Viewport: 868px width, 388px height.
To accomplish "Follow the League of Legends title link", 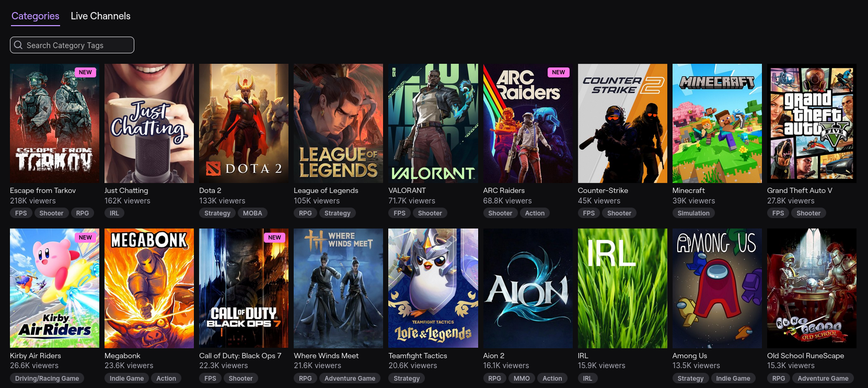I will click(x=326, y=190).
